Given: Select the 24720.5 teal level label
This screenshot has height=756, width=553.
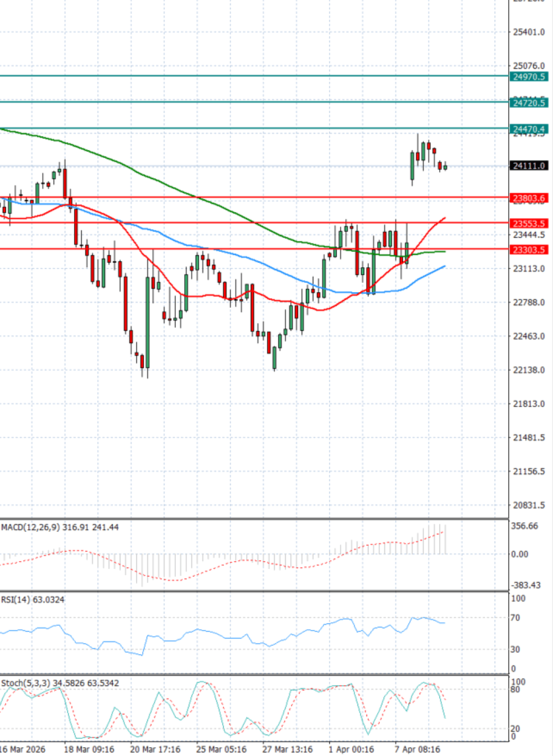Looking at the screenshot, I should tap(529, 103).
